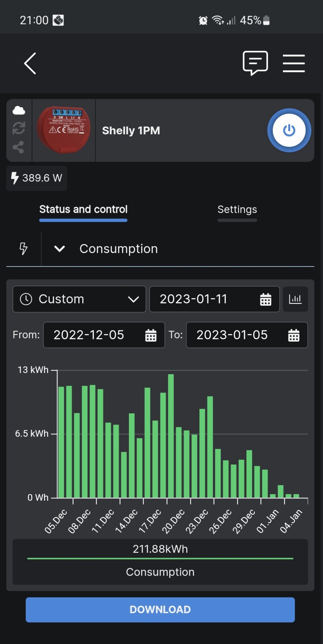
Task: Tap the 389.6 W power reading
Action: pos(37,178)
